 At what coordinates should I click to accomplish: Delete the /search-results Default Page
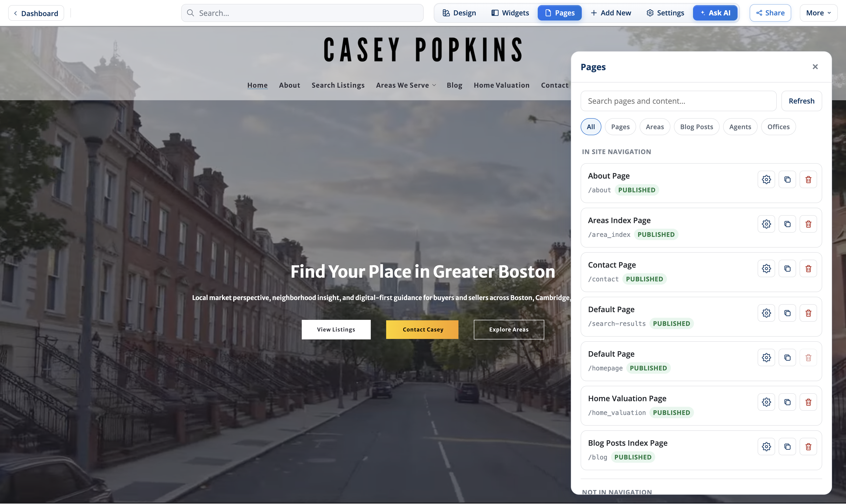pos(808,313)
